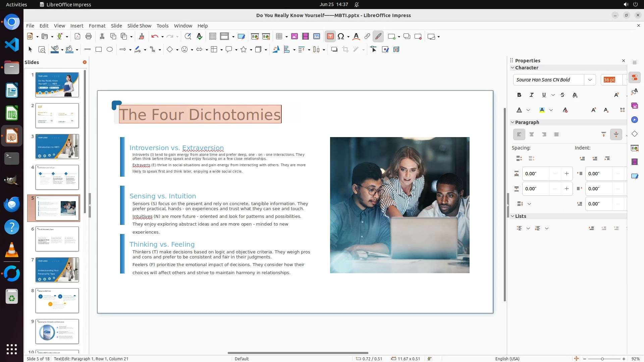This screenshot has width=644, height=362.
Task: Select the Rectangle shape tool
Action: tap(99, 50)
